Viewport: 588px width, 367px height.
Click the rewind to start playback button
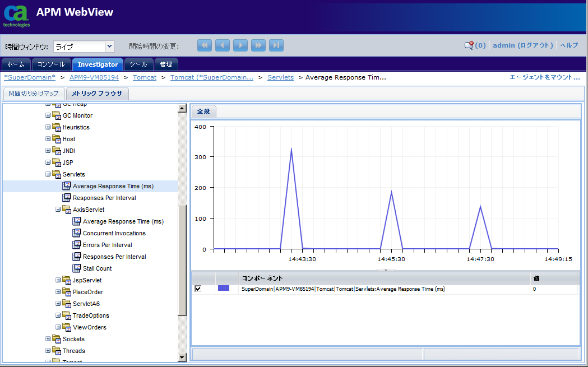[205, 46]
